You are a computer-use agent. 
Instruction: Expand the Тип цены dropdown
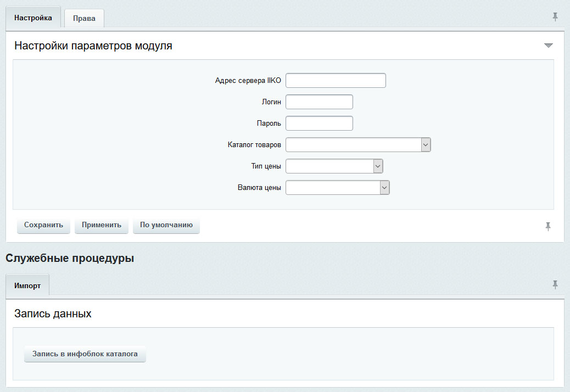tap(334, 166)
